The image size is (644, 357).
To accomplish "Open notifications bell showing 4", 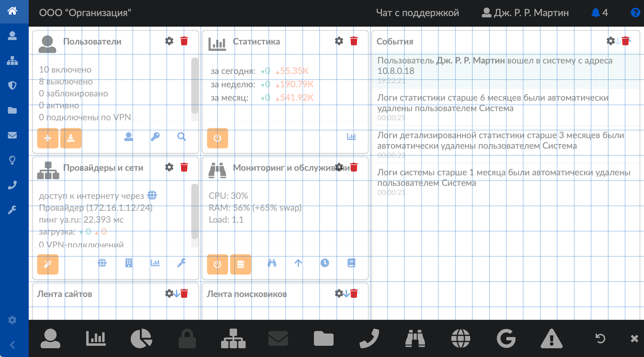I will click(x=600, y=13).
